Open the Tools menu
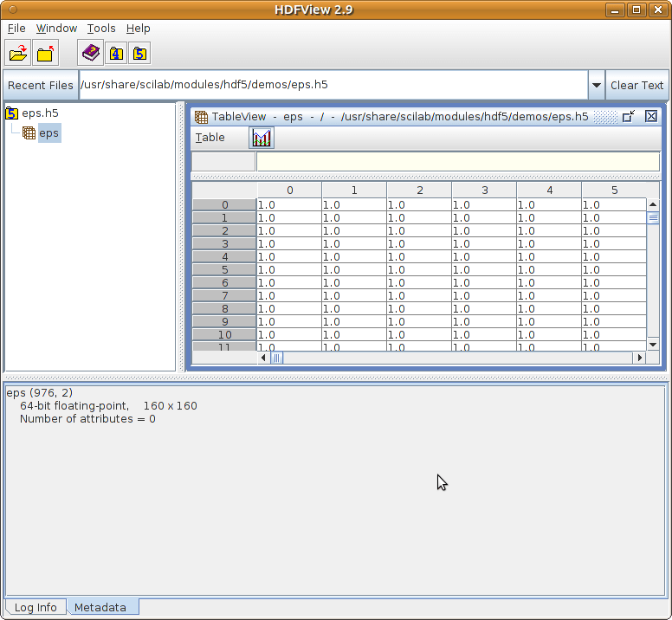The height and width of the screenshot is (620, 672). [x=101, y=29]
